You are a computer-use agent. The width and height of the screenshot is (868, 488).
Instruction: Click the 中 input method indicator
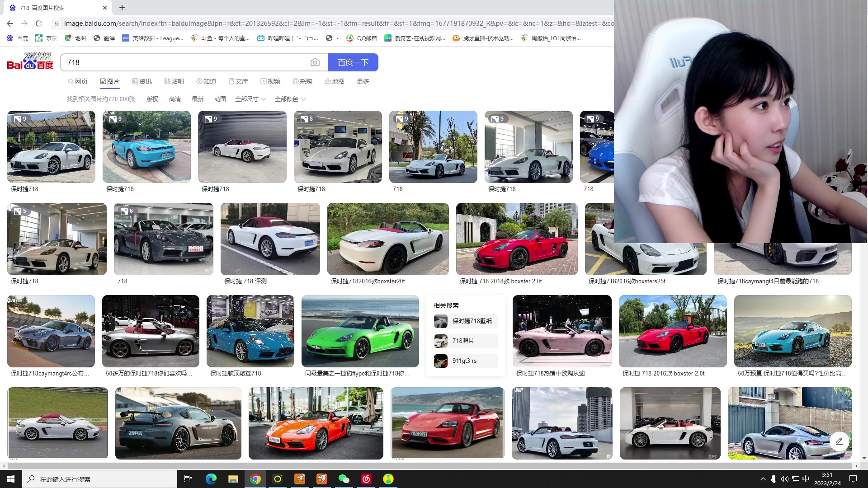(806, 479)
